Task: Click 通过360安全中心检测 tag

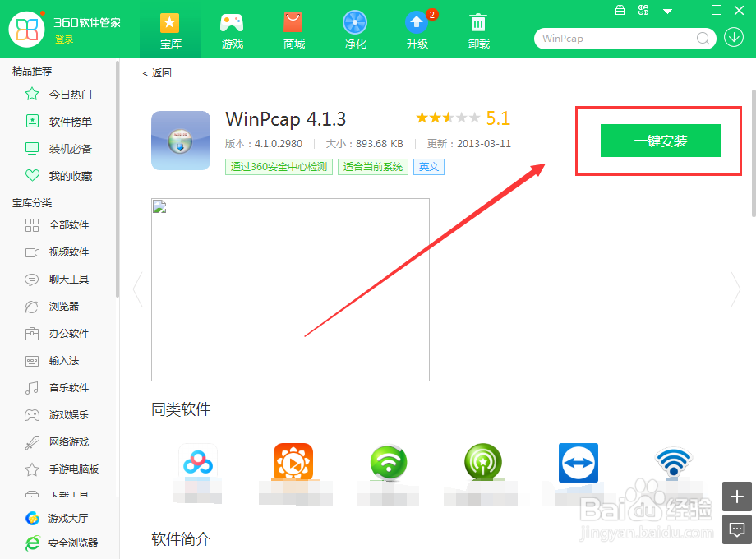Action: coord(279,167)
